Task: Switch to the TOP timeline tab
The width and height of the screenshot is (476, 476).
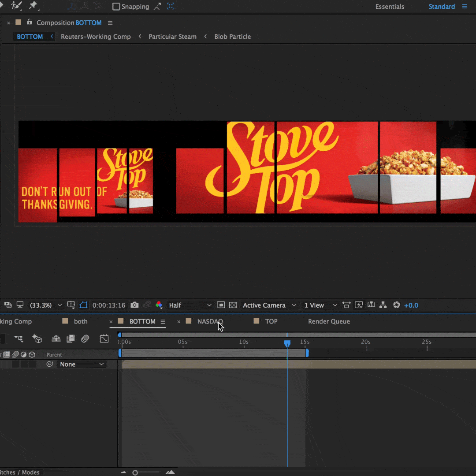Action: click(x=271, y=321)
